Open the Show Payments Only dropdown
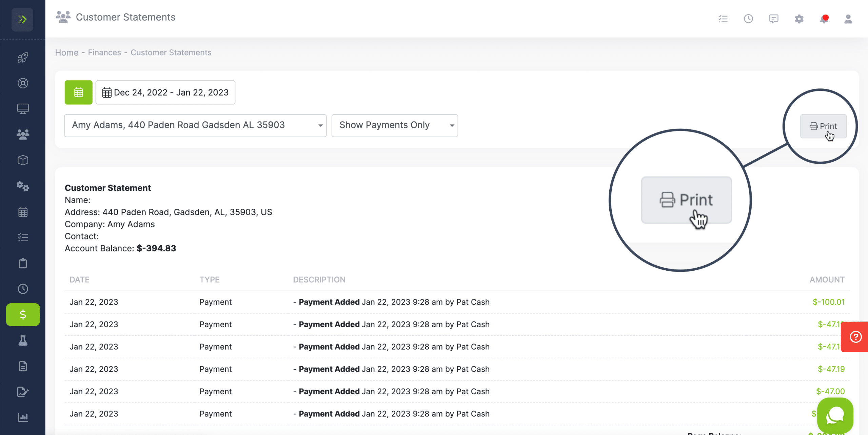 tap(395, 125)
